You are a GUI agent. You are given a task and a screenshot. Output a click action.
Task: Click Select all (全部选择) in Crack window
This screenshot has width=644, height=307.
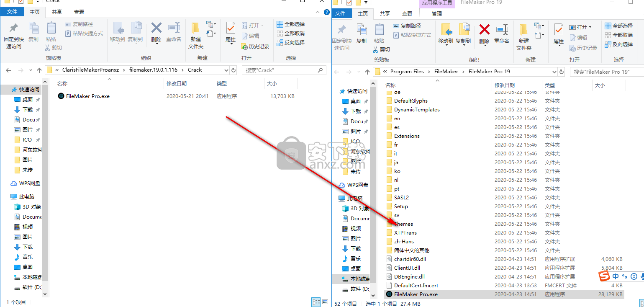coord(291,24)
